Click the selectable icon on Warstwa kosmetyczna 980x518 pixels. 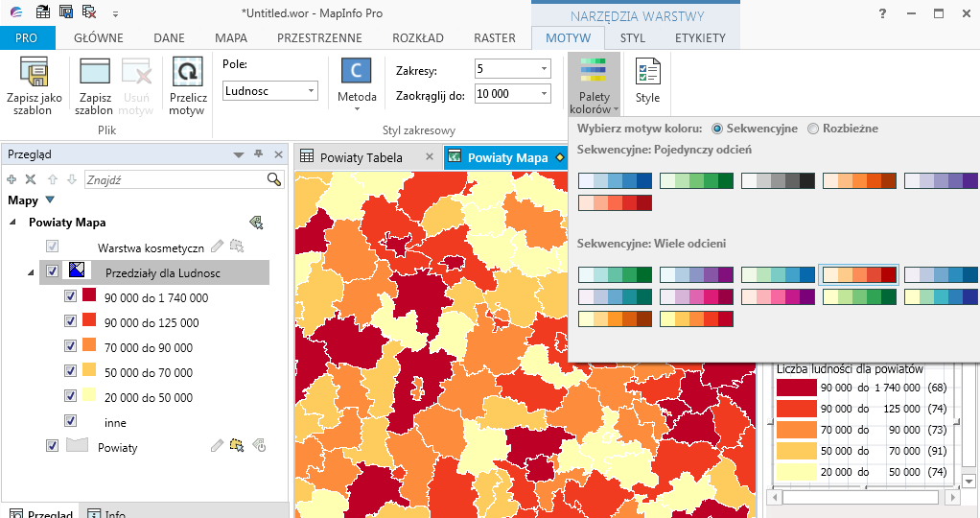[x=237, y=246]
